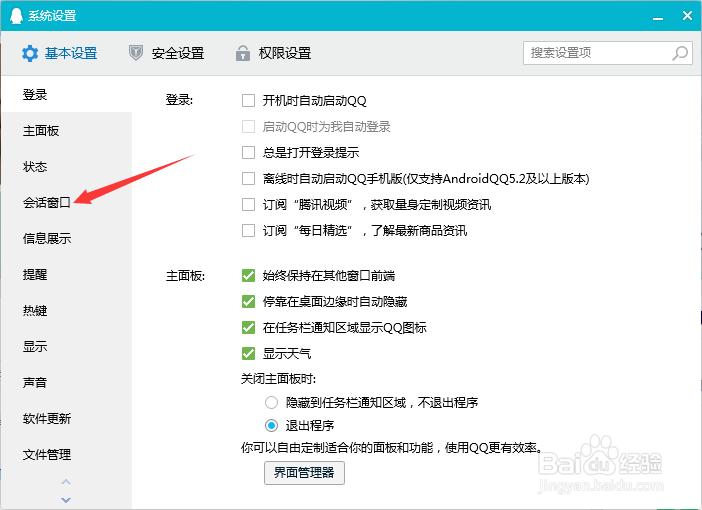Click the QQ penguin logo icon
Image resolution: width=702 pixels, height=510 pixels.
[16, 16]
